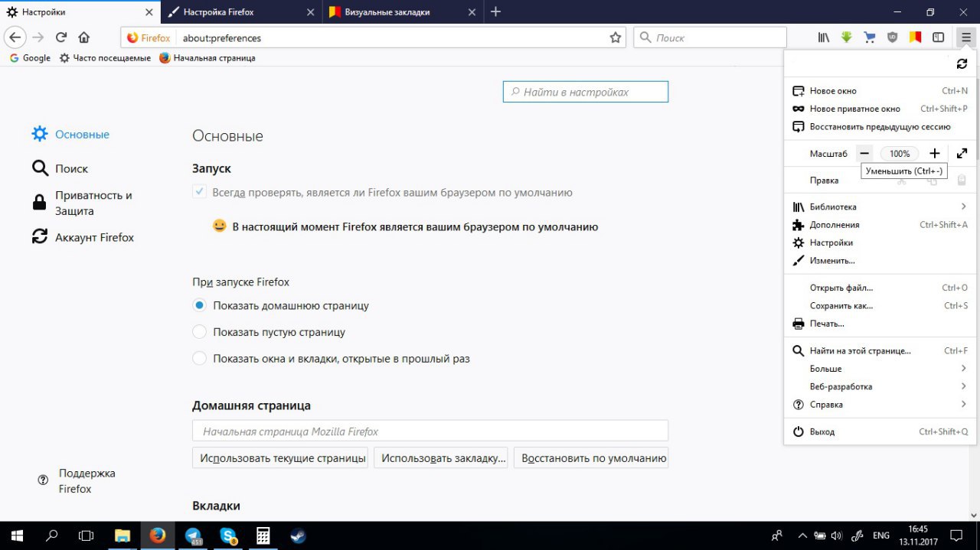Expand the Библиотека submenu
This screenshot has width=980, height=550.
coord(880,207)
